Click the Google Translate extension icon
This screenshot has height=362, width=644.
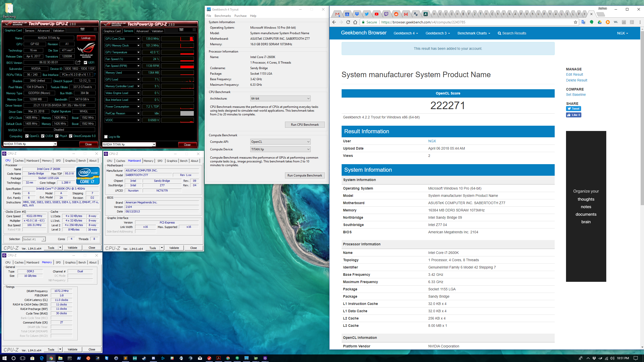584,22
